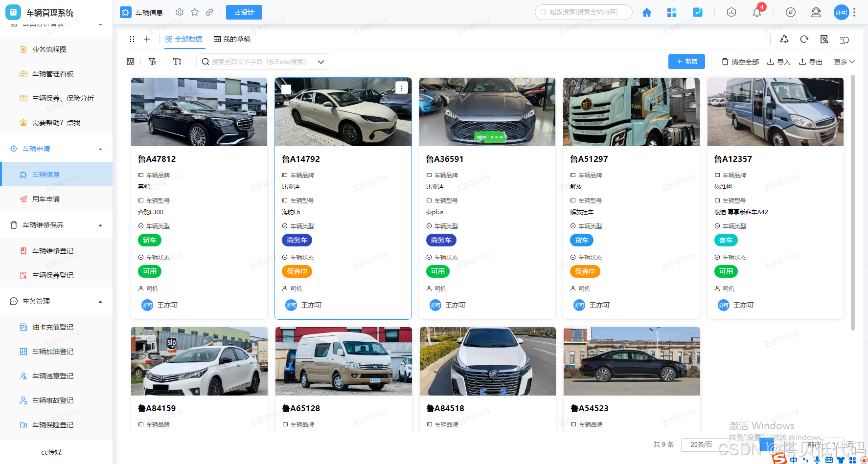Click the 车辆管理系统 app logo
Viewport: 868px width, 464px height.
13,12
